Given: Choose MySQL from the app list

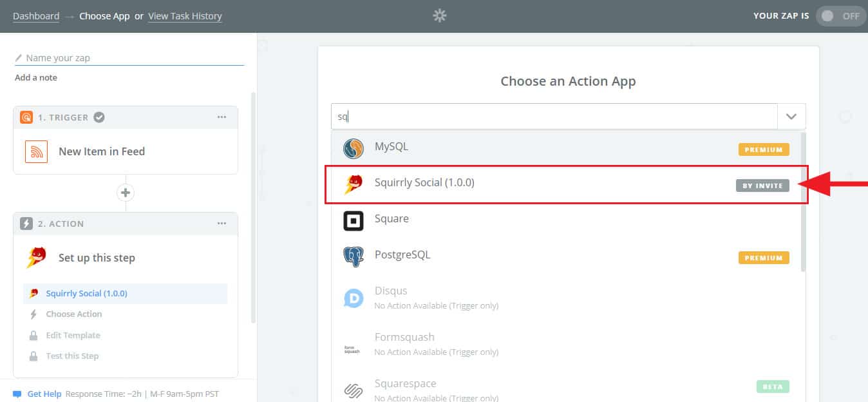Looking at the screenshot, I should click(x=566, y=148).
